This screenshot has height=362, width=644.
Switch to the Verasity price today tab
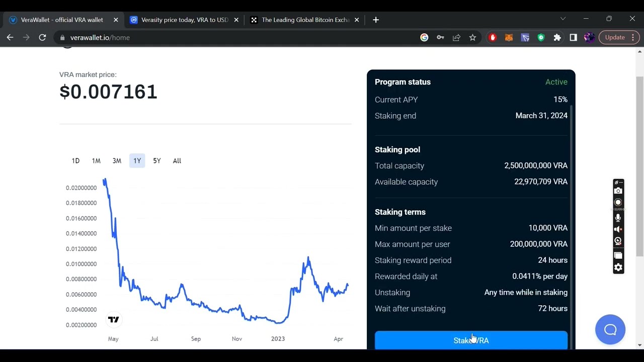point(184,20)
